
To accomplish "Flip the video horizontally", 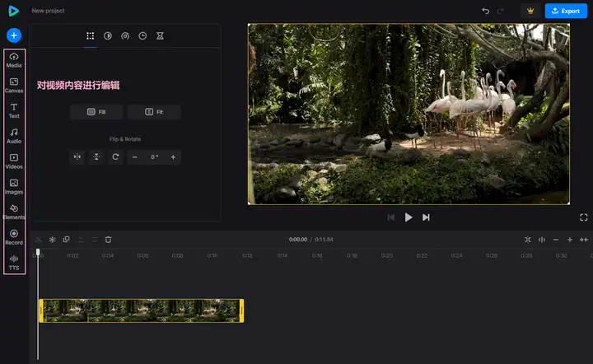I will click(77, 156).
